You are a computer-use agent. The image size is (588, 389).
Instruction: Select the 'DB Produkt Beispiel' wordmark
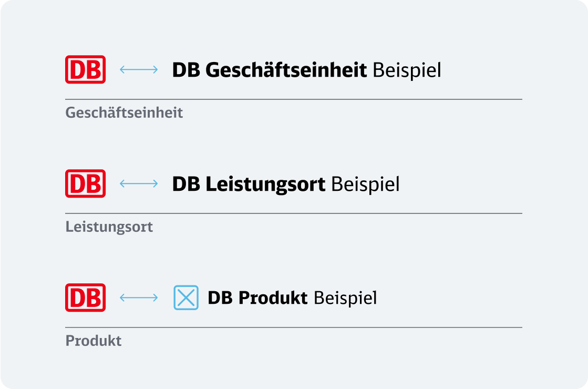coord(292,298)
